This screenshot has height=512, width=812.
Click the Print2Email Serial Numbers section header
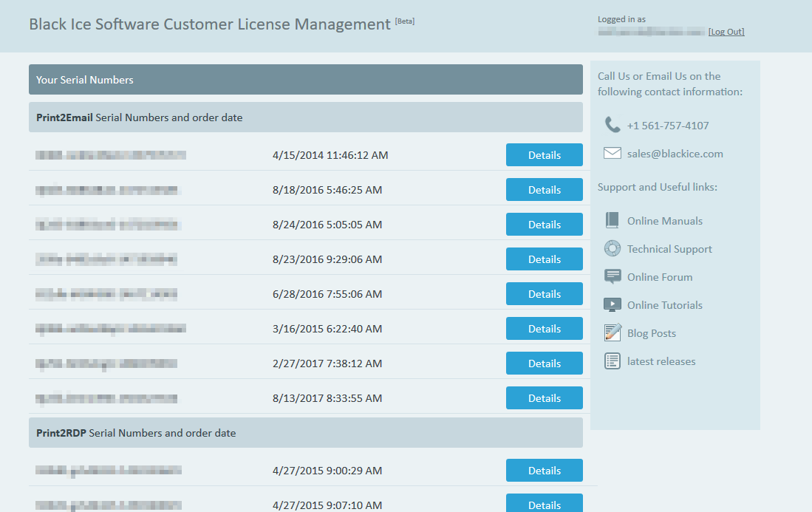306,117
